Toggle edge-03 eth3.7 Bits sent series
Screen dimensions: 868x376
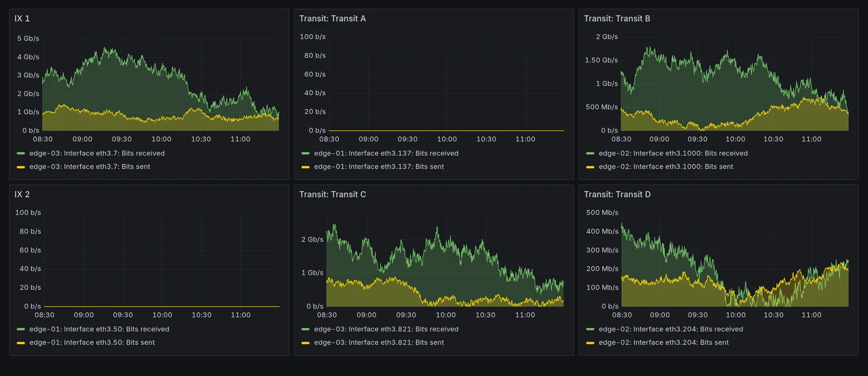[90, 167]
